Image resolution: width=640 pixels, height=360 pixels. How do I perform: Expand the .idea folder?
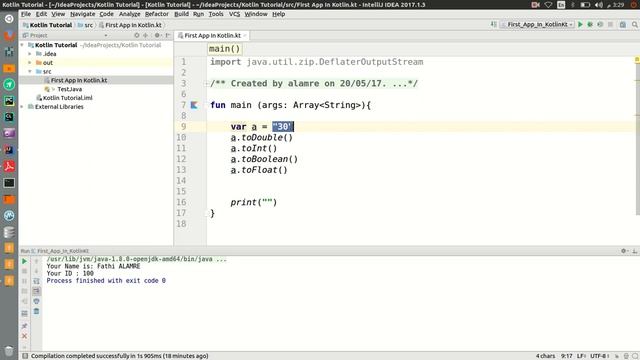pyautogui.click(x=30, y=54)
